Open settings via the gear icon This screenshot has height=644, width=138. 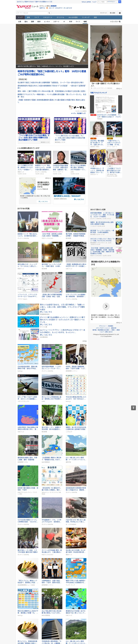pos(120,13)
